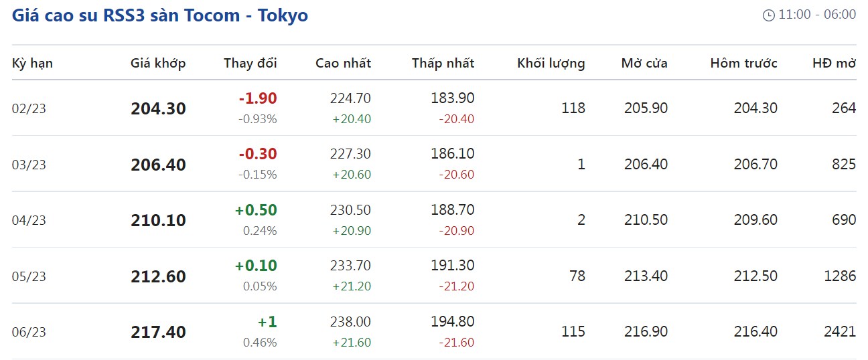Select the 05/23 contract row label
Screen dimensions: 868x360
coord(29,276)
